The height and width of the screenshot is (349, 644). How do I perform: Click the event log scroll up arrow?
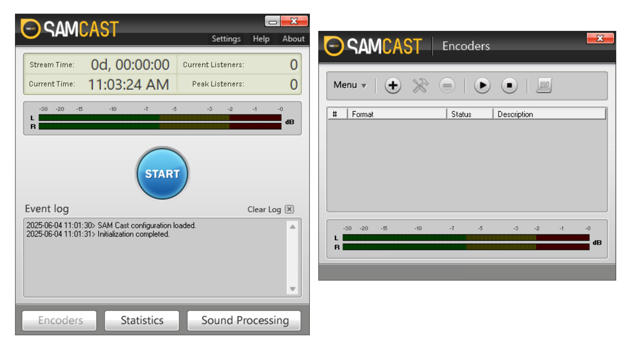(x=293, y=226)
